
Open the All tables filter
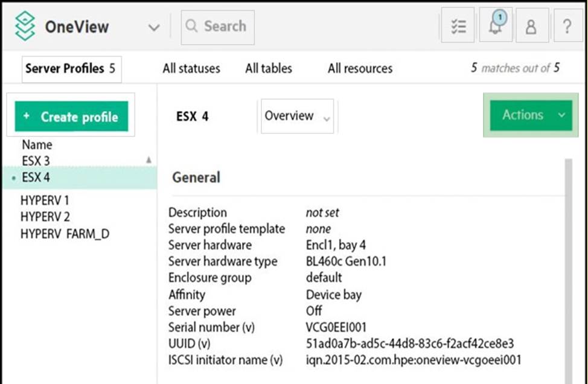(269, 68)
